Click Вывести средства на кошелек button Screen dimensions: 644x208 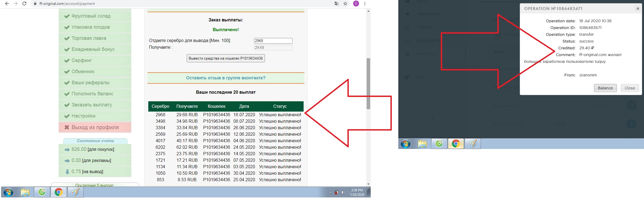click(226, 58)
